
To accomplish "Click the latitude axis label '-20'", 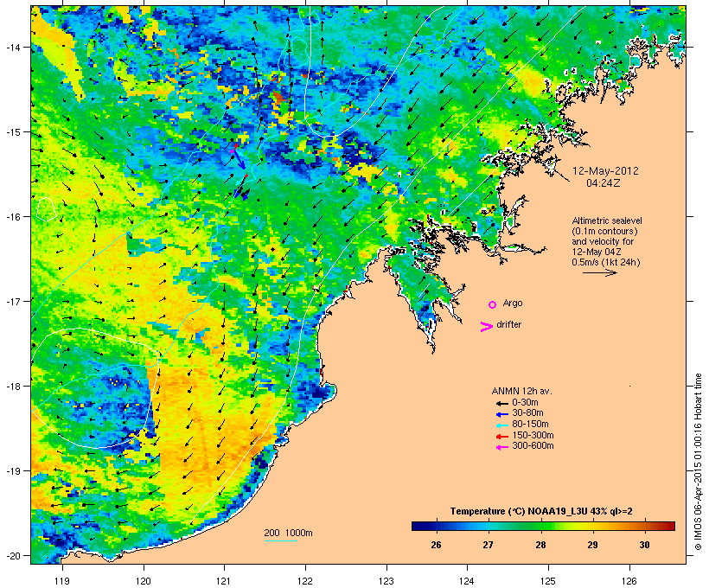I will click(12, 555).
